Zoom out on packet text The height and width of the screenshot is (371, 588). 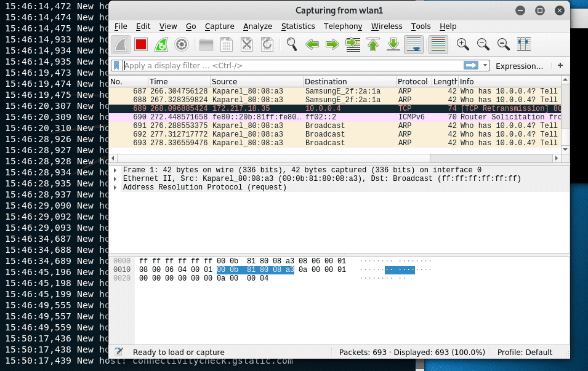483,44
